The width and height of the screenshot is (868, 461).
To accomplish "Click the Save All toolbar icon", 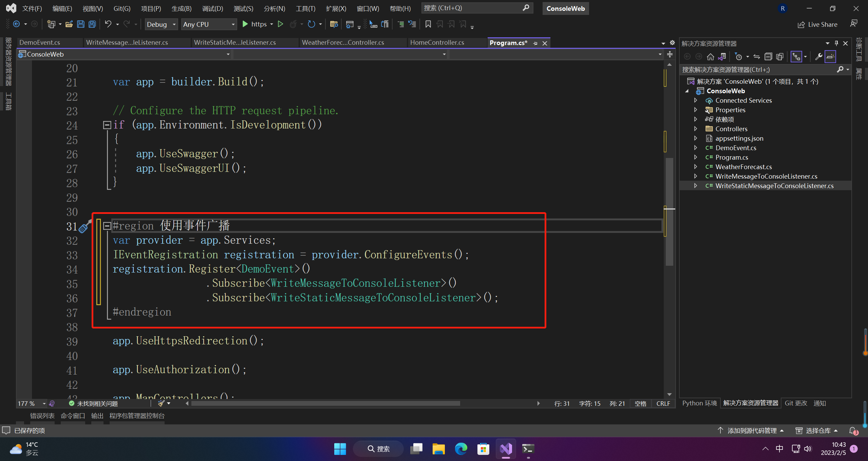I will pyautogui.click(x=92, y=24).
